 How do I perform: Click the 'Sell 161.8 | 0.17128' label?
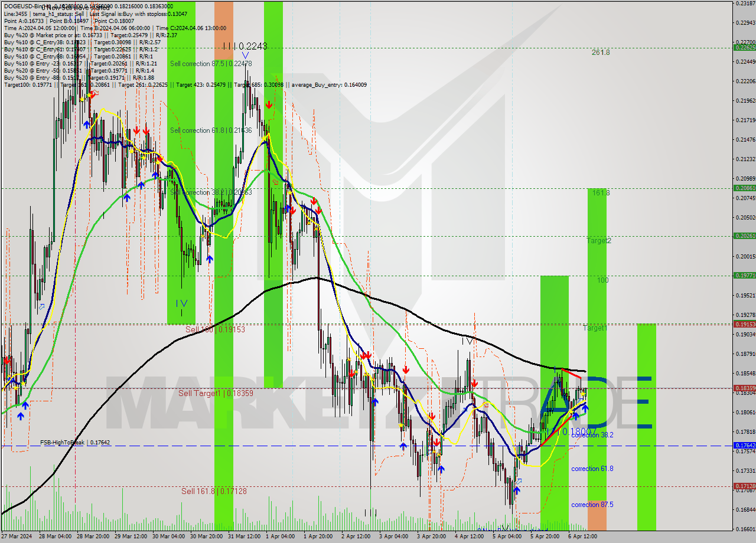(x=214, y=491)
